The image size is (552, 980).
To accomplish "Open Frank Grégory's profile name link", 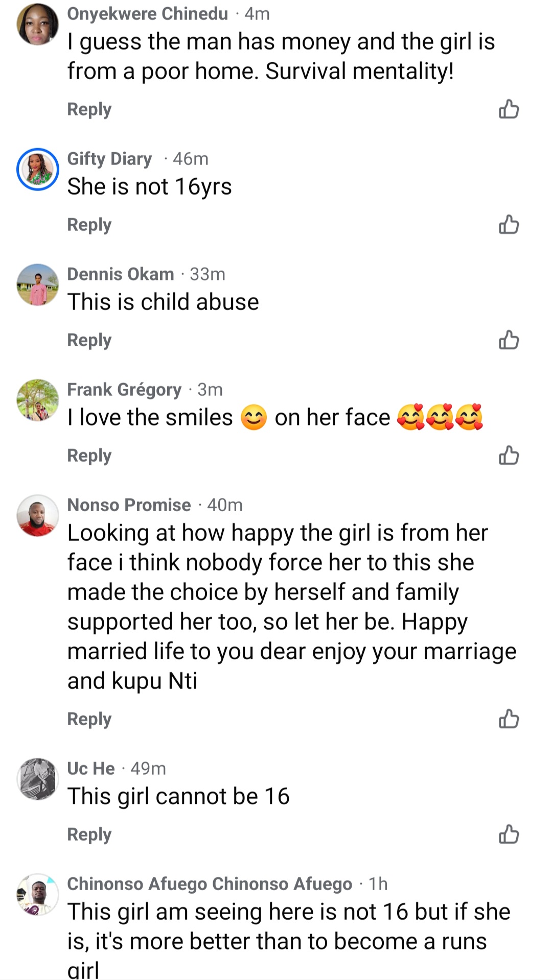I will [x=124, y=390].
